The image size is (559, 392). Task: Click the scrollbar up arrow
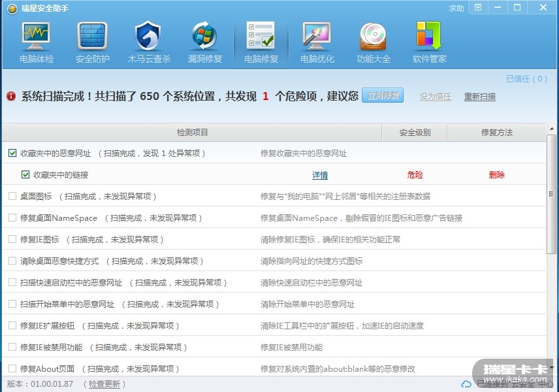coord(552,129)
